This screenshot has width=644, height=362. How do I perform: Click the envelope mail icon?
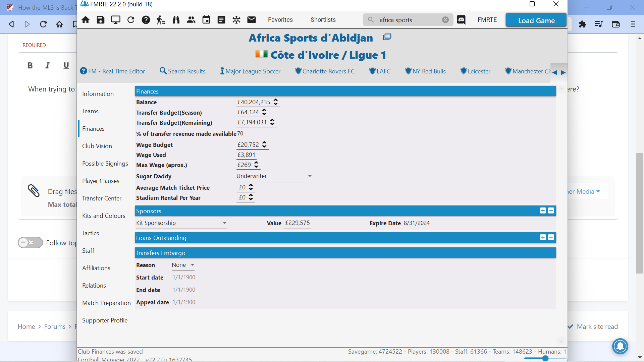(252, 20)
